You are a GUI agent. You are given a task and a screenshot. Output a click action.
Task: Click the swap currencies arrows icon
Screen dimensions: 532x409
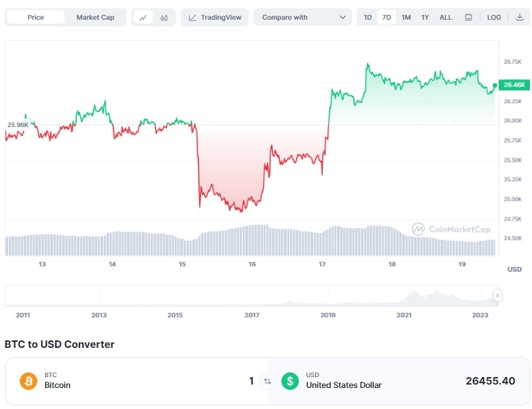pos(267,381)
